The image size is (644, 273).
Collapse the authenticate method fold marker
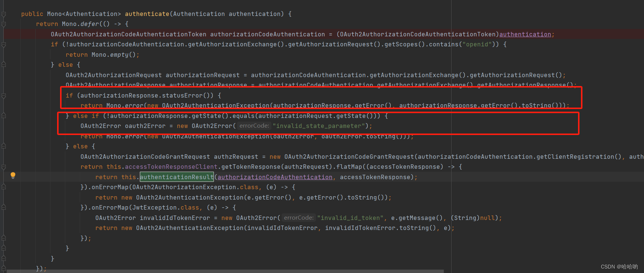(x=4, y=14)
